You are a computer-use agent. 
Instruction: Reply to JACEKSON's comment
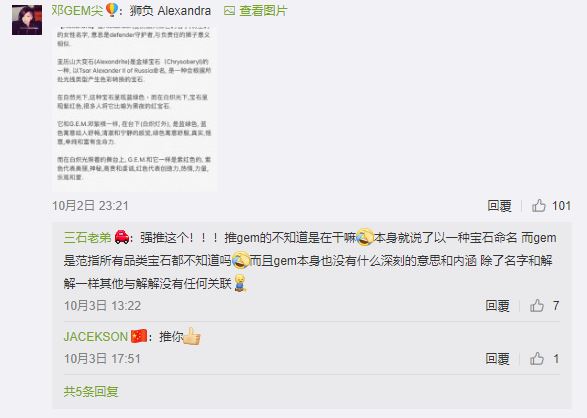[x=498, y=358]
